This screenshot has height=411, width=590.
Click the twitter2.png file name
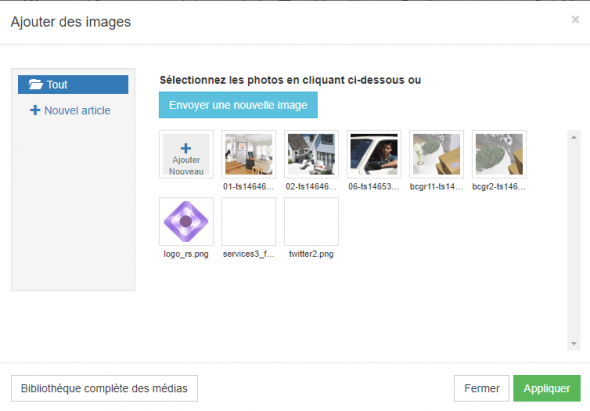click(311, 254)
